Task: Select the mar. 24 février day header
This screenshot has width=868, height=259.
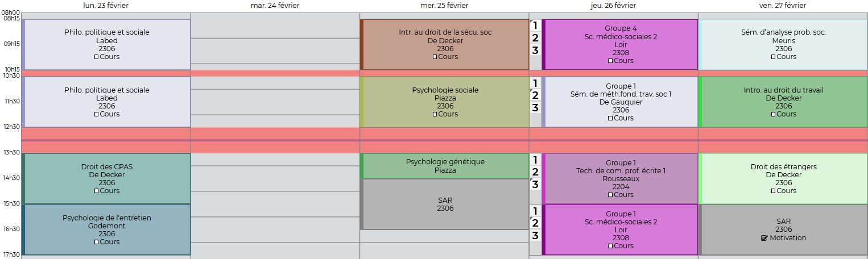Action: (x=275, y=6)
